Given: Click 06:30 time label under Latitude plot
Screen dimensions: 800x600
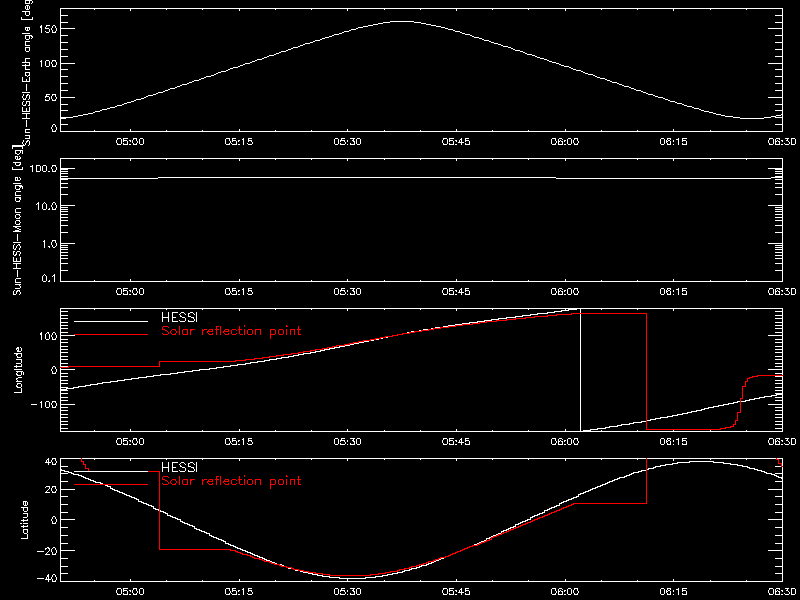Looking at the screenshot, I should click(x=782, y=592).
